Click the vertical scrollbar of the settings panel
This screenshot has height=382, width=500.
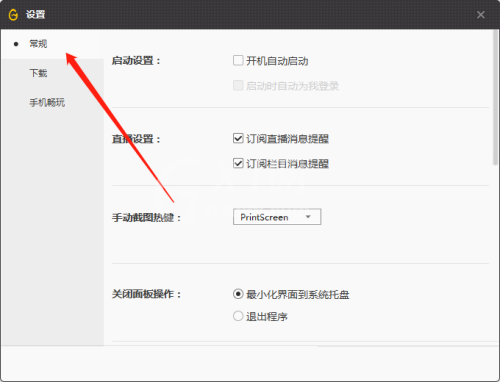(x=495, y=97)
